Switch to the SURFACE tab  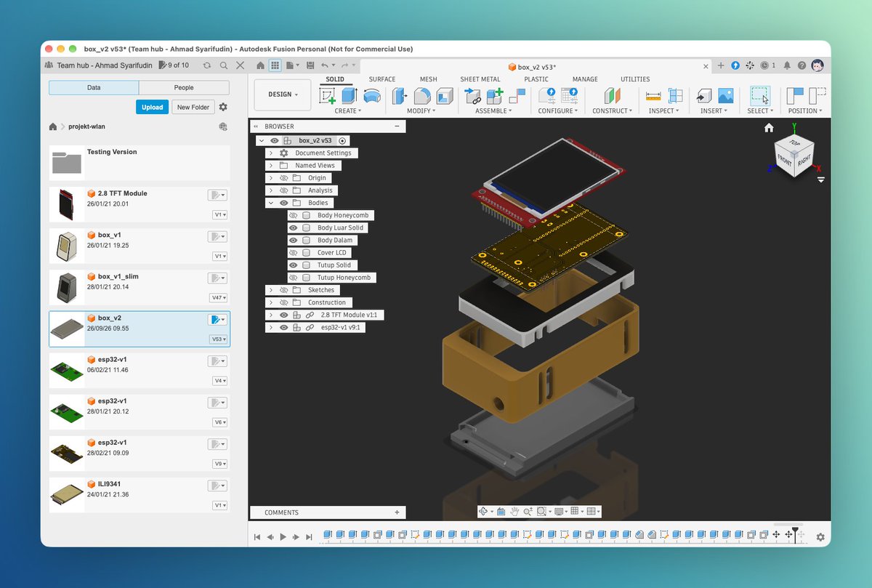point(382,79)
